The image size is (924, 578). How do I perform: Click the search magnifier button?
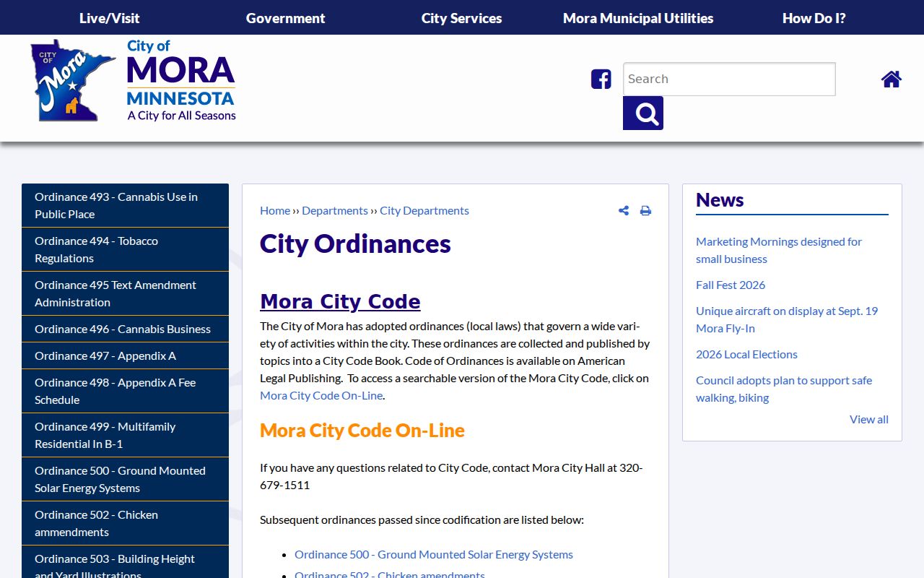click(x=643, y=113)
